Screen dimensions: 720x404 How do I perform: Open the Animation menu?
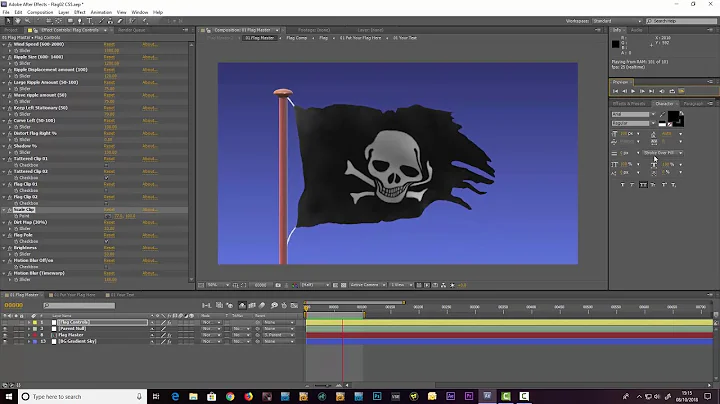(101, 12)
